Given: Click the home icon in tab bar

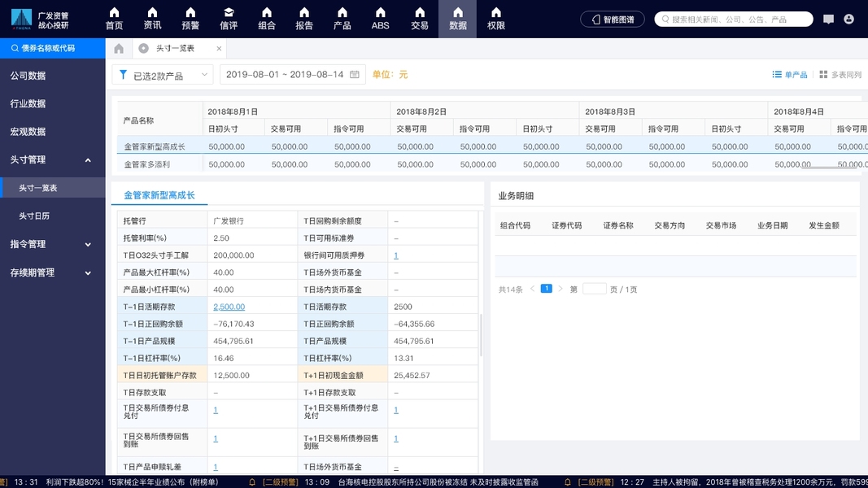Looking at the screenshot, I should [x=119, y=49].
